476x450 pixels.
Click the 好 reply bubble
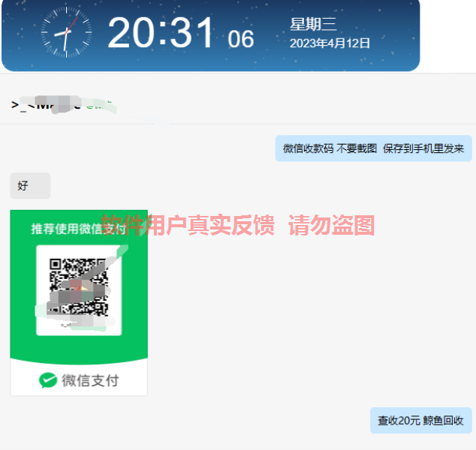click(x=30, y=185)
